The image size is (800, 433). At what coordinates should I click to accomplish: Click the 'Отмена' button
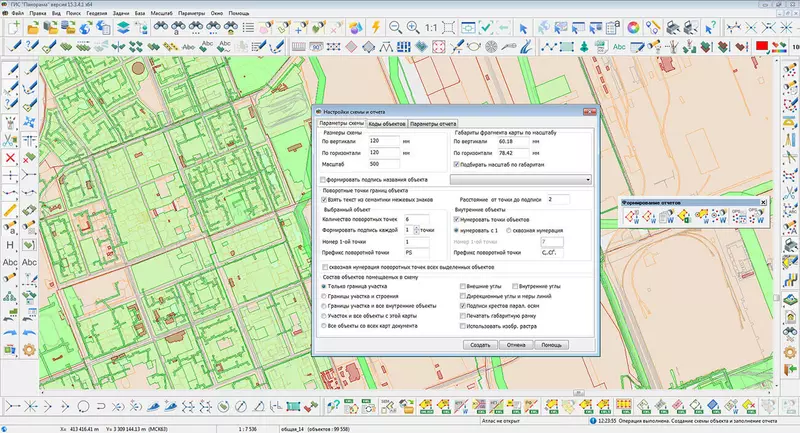tap(516, 343)
